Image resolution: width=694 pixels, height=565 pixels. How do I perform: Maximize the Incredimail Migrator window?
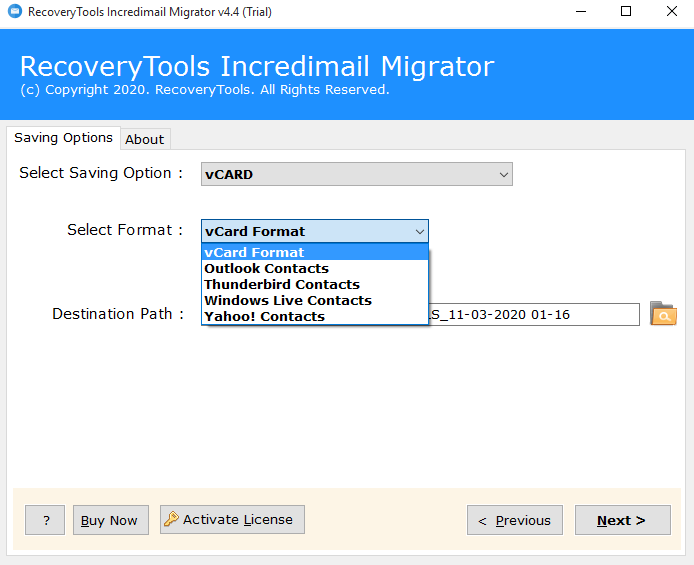click(x=626, y=12)
